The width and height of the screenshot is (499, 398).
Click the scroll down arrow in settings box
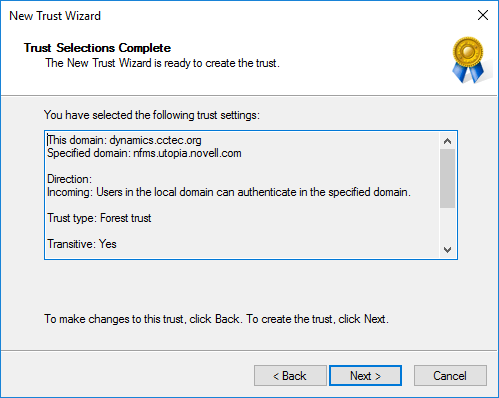pos(447,249)
